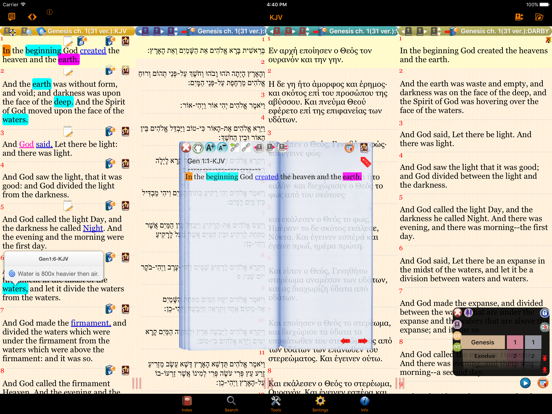Decrease font size with A- in popup
Screen dimensions: 552x414
pyautogui.click(x=222, y=148)
